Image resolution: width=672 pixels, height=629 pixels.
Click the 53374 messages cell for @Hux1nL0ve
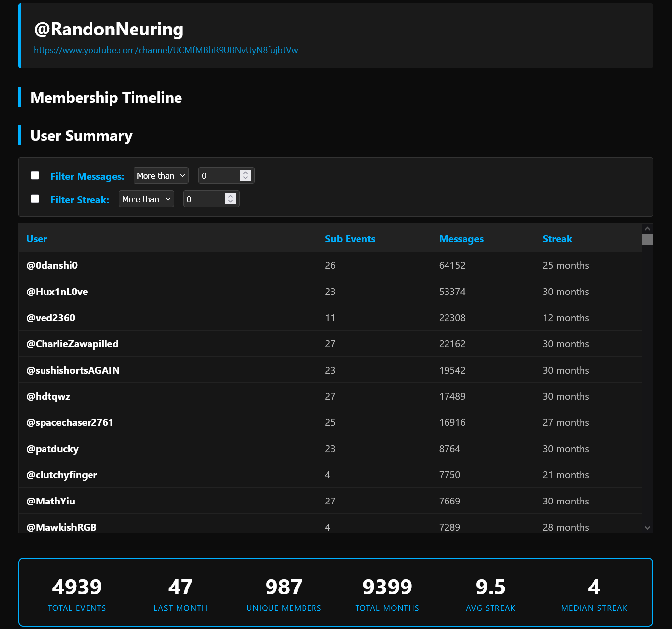coord(452,292)
